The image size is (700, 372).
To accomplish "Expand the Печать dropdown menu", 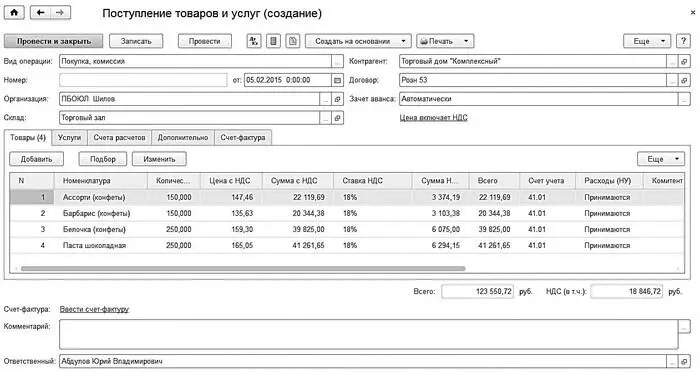I will (x=445, y=41).
